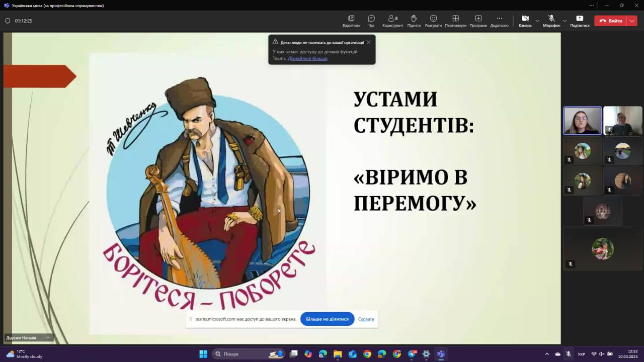644x362 pixels.
Task: Unmute the microphone in Teams toolbar
Action: 551,21
